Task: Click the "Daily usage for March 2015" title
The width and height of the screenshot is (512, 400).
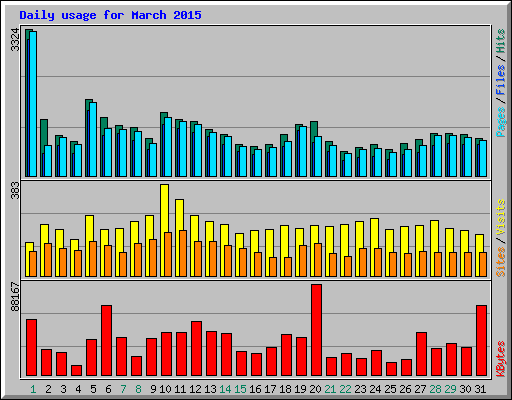Action: pos(110,15)
